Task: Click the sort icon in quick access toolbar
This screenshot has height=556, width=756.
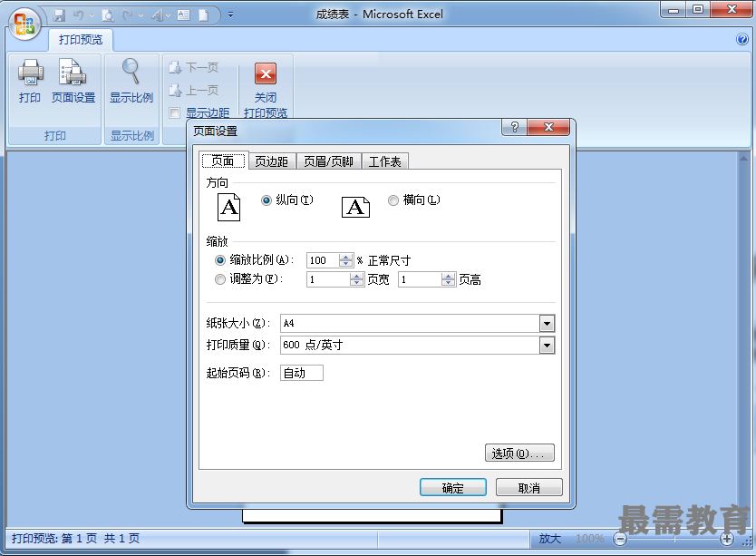Action: [157, 16]
